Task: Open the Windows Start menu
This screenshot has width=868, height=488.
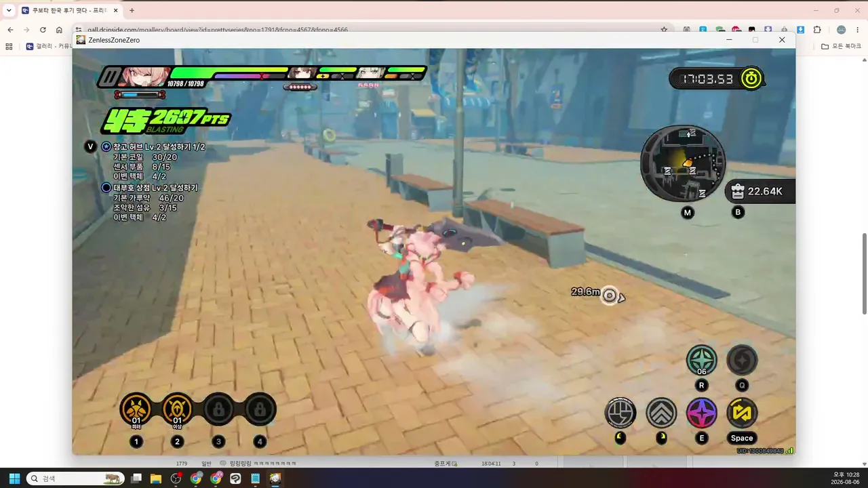Action: [x=14, y=478]
